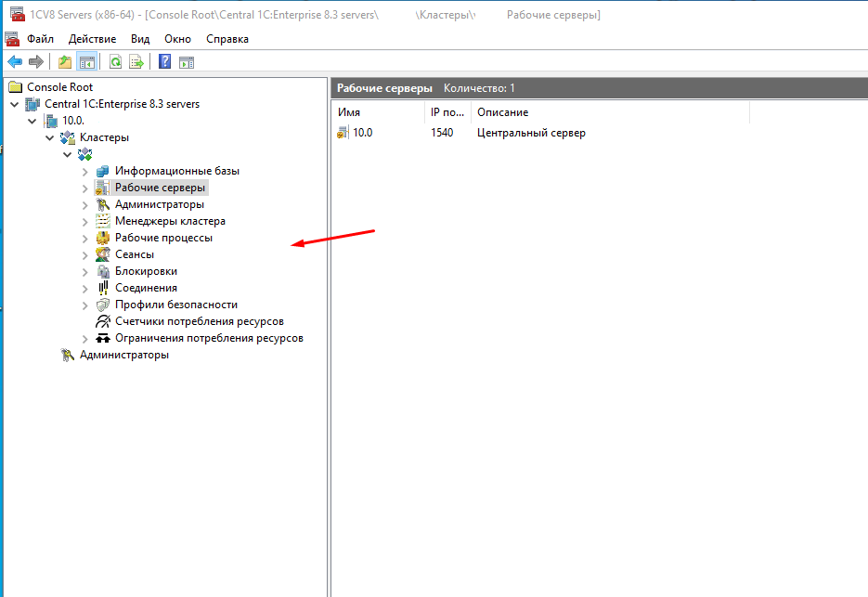The image size is (868, 597).
Task: Click the Up one level folder icon
Action: 64,62
